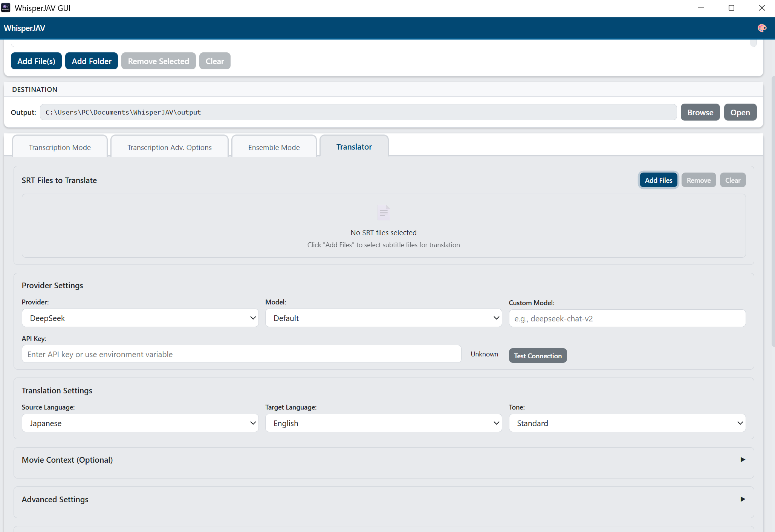Click the Add Folder button
775x532 pixels.
point(92,61)
